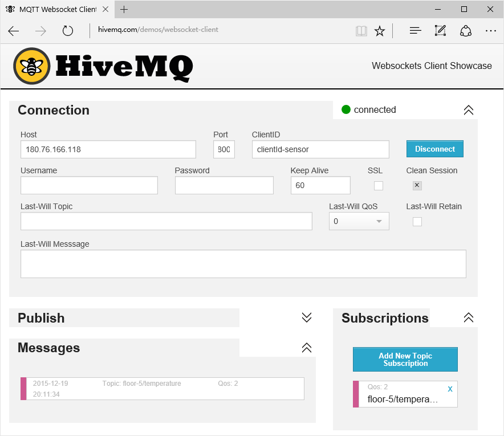Click Add New Topic Subscription button
Viewport: 504px width, 436px height.
[405, 359]
